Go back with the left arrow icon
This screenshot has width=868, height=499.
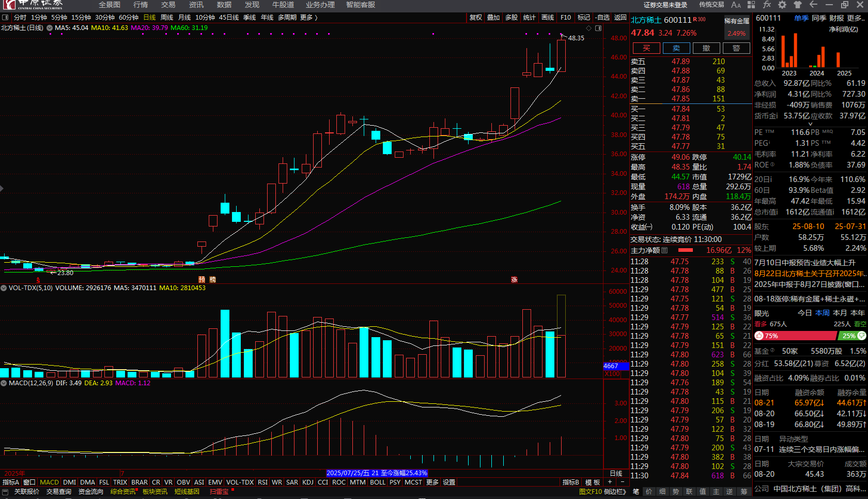813,5
